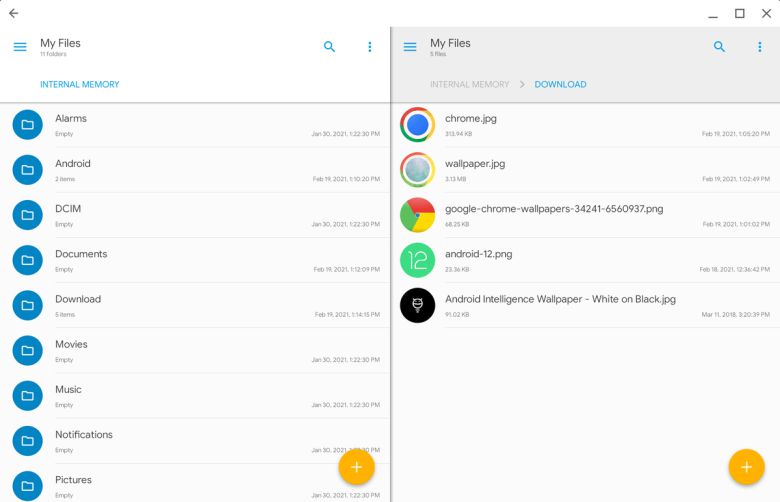Open the wallpaper.jpg file

[475, 164]
